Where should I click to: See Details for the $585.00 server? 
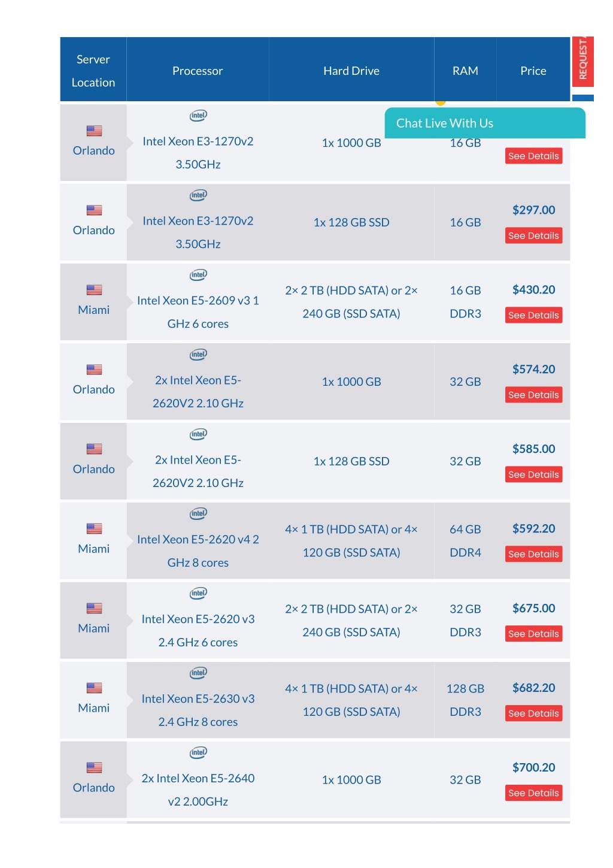(533, 474)
